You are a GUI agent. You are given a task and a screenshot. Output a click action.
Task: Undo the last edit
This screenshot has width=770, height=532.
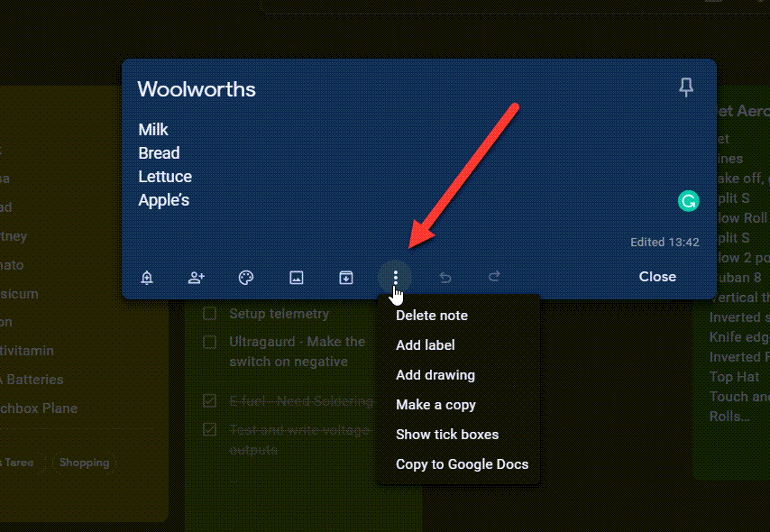click(445, 278)
